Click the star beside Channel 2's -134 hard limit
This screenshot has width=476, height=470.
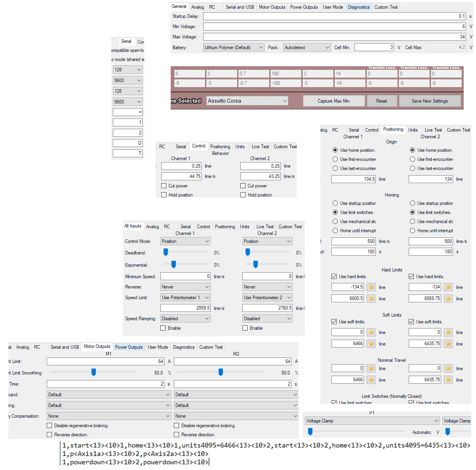pos(448,287)
